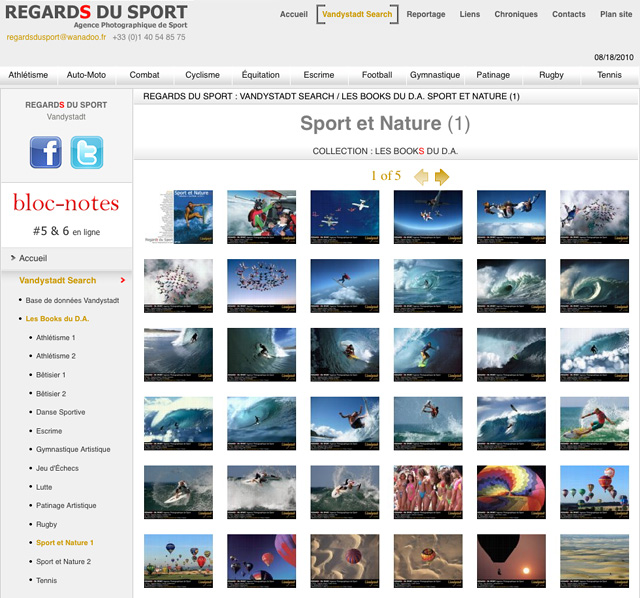Image resolution: width=640 pixels, height=598 pixels.
Task: Select the Escrime sport tab
Action: coord(319,75)
